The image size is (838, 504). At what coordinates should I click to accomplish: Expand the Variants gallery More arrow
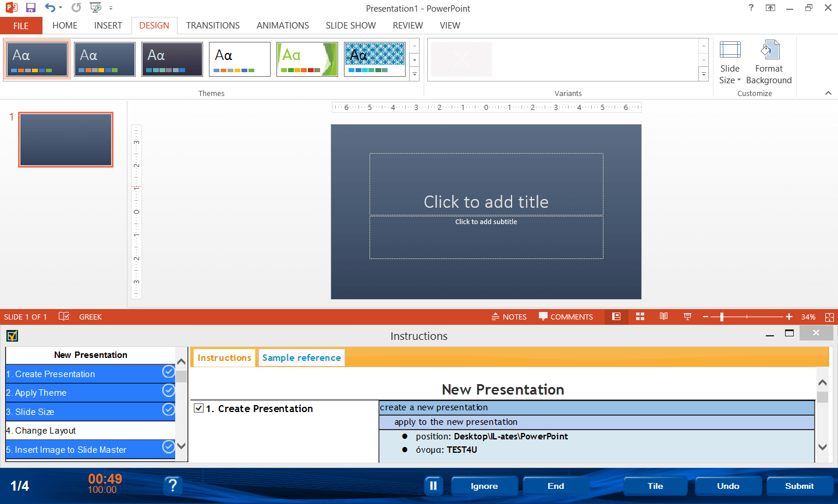click(x=704, y=74)
